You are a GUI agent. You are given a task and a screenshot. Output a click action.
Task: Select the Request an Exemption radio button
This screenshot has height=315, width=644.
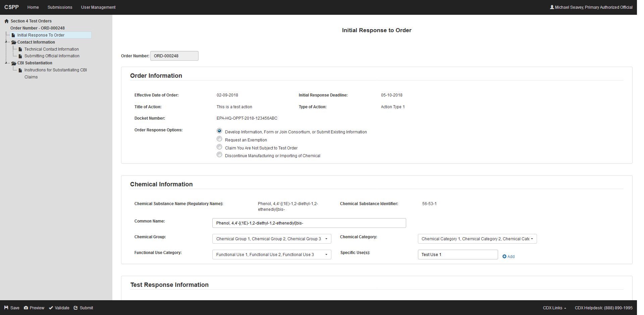coord(219,139)
